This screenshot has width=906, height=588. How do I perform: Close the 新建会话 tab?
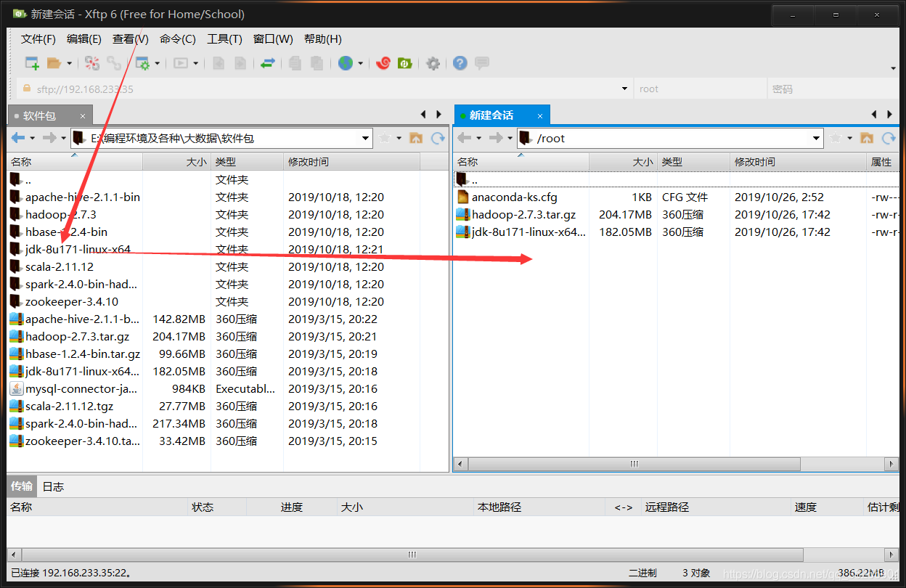(x=540, y=115)
